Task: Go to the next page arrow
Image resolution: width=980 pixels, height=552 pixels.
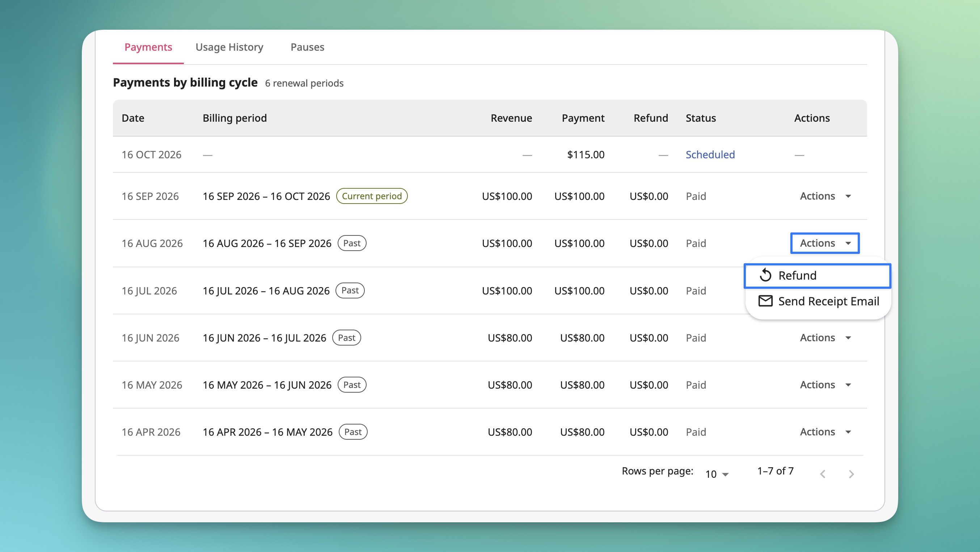Action: [x=851, y=474]
